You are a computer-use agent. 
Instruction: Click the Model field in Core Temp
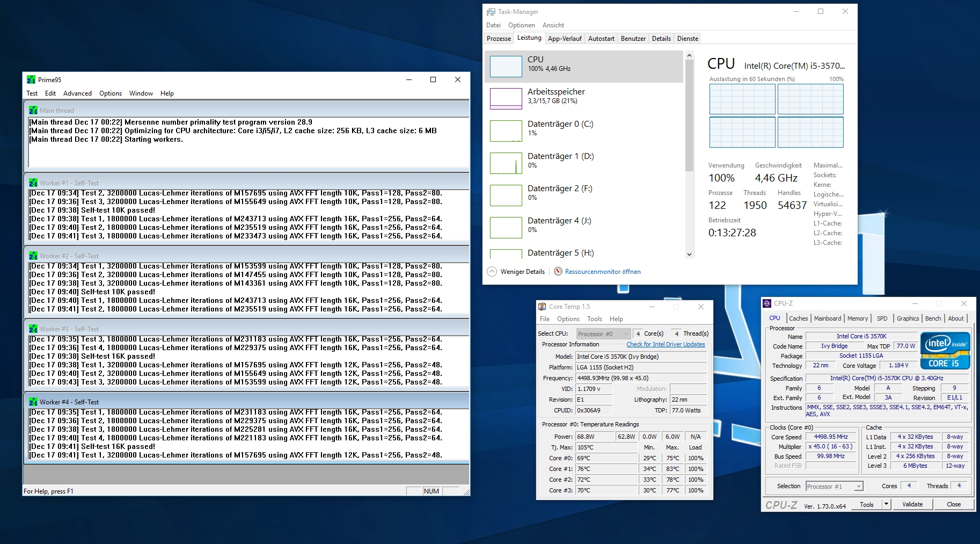pos(641,357)
